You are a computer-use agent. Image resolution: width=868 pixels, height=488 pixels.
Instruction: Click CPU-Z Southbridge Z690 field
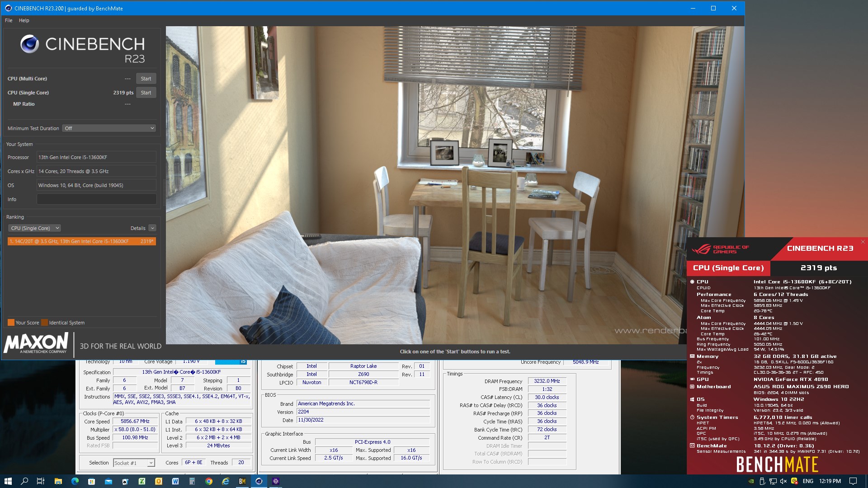pos(363,374)
